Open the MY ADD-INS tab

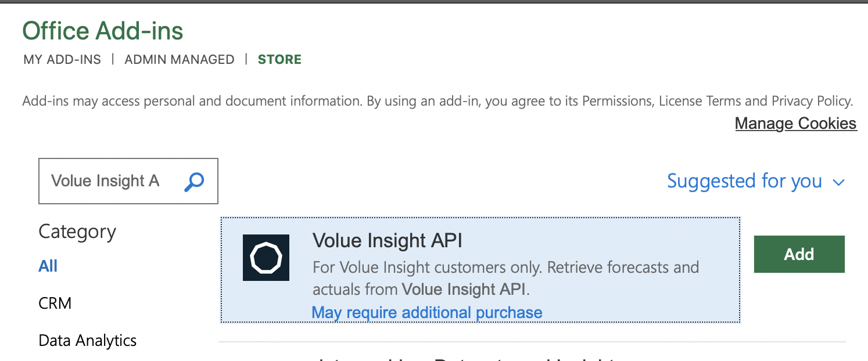(x=62, y=59)
